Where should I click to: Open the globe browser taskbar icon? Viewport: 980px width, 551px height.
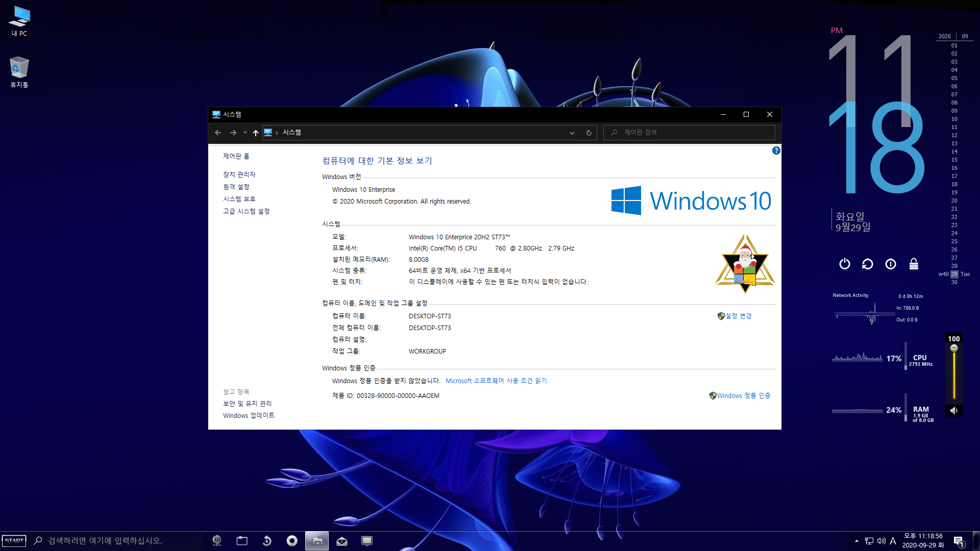pos(217,541)
